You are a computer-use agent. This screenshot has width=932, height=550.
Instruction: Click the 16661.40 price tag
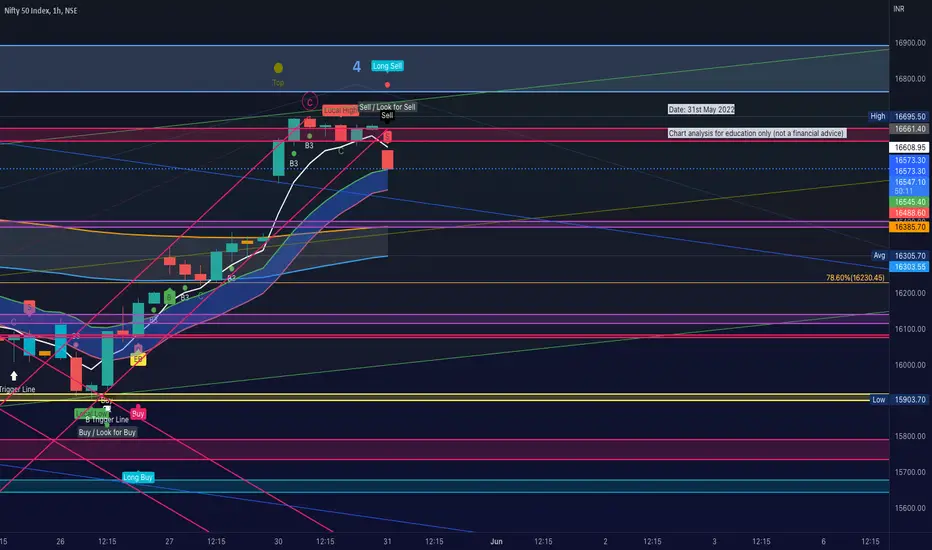point(909,129)
